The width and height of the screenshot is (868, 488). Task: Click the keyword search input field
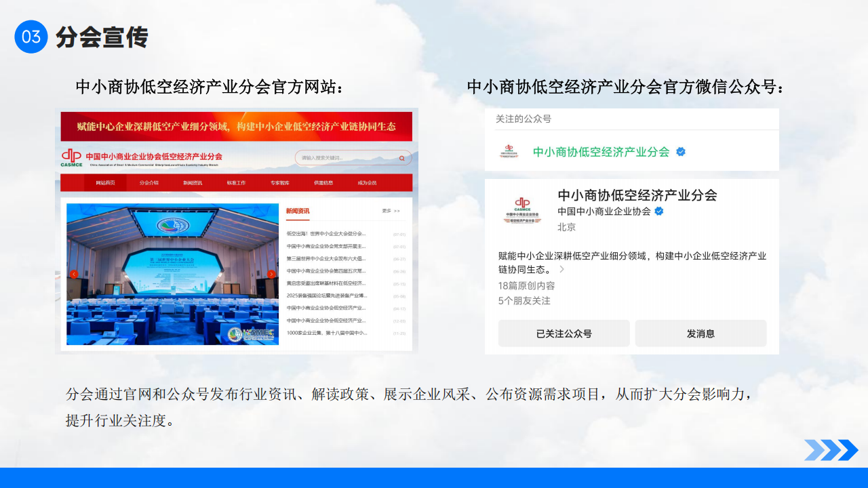pyautogui.click(x=346, y=159)
